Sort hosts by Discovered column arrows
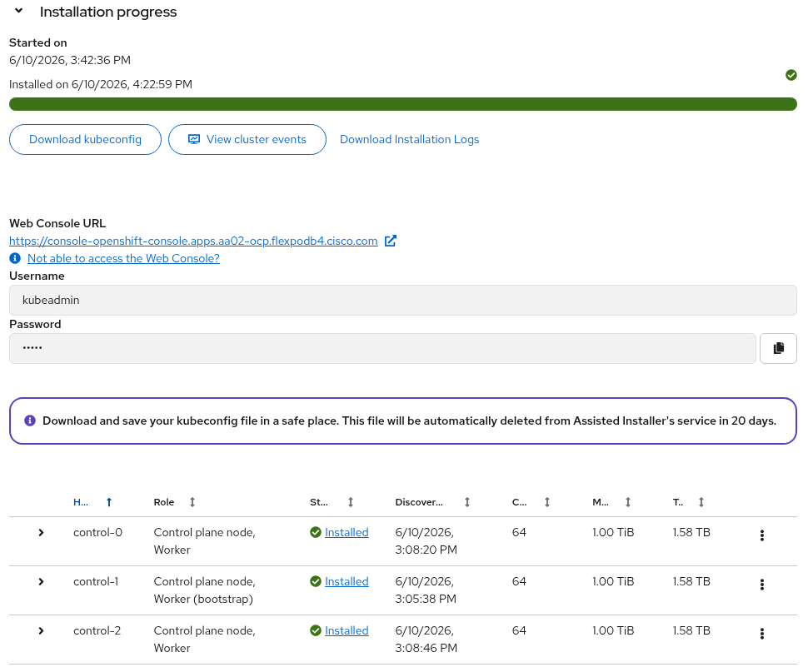808x672 pixels. [x=466, y=502]
